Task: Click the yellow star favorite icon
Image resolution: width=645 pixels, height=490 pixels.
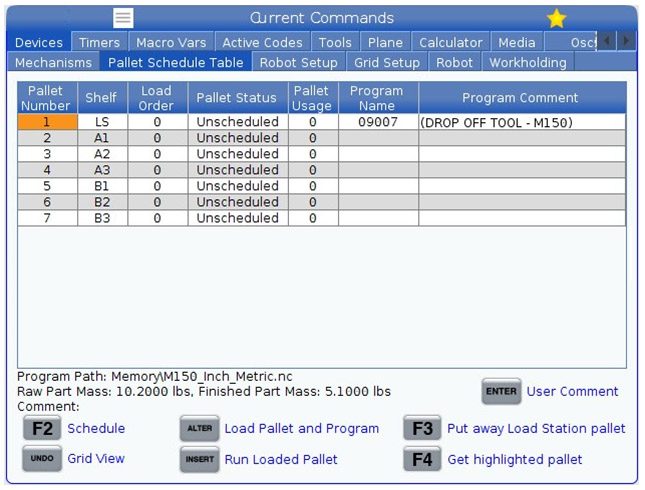Action: [x=557, y=18]
